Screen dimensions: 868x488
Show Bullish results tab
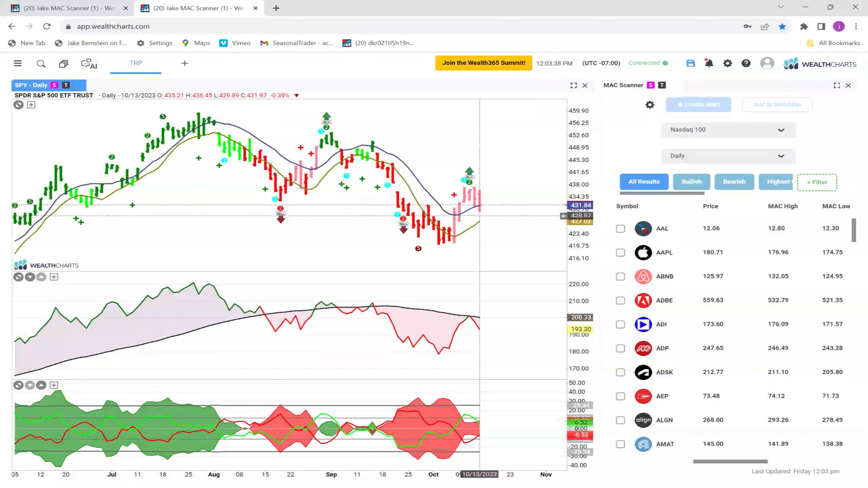pyautogui.click(x=691, y=182)
